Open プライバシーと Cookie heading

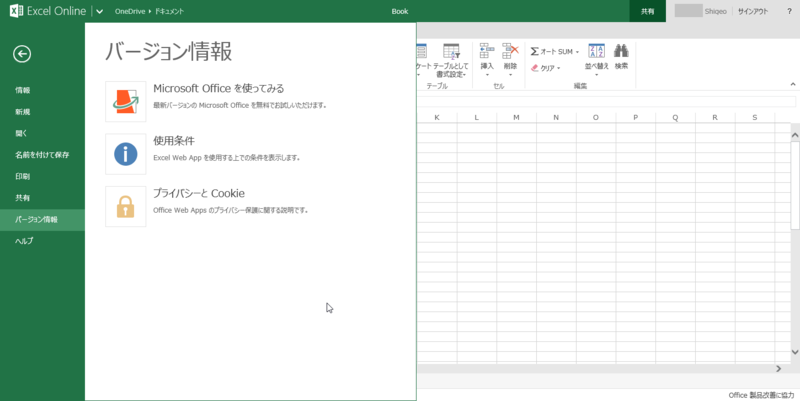199,193
